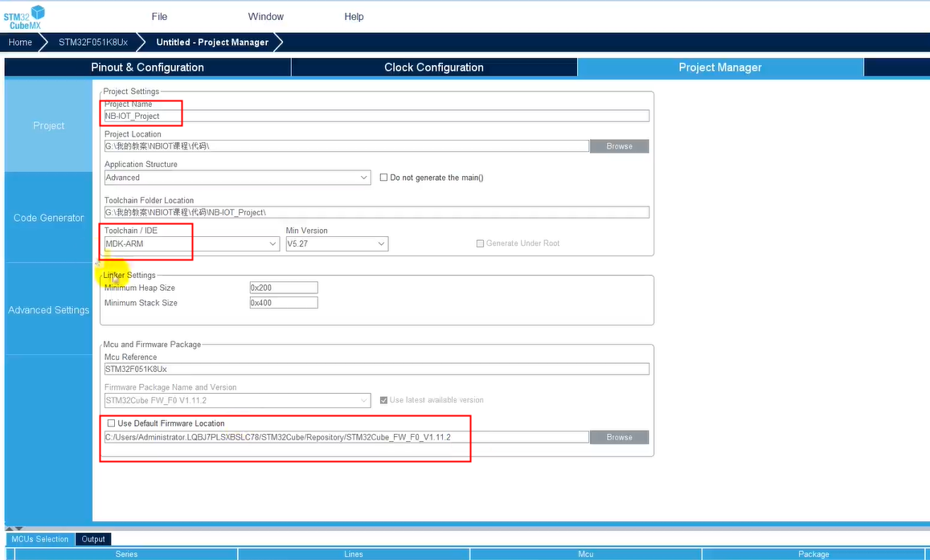Open Firmware Package Name and Version dropdown
The image size is (930, 560).
point(237,401)
